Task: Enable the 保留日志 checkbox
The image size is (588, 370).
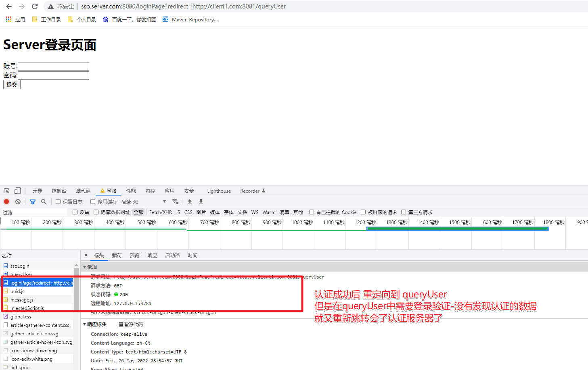Action: [x=58, y=202]
